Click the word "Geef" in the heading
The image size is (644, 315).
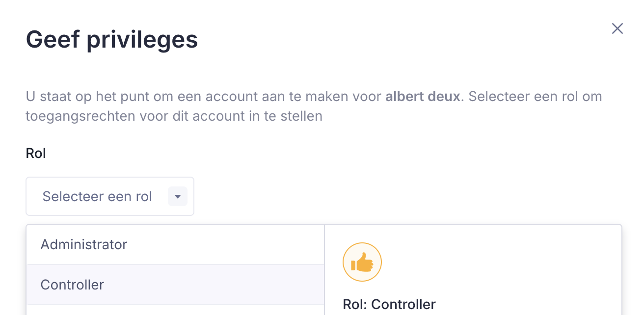pyautogui.click(x=53, y=39)
